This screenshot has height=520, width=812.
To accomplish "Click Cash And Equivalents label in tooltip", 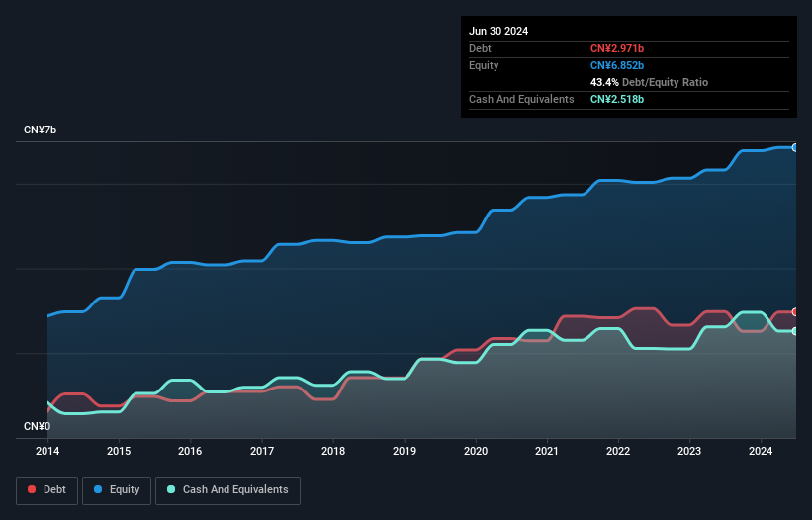I will [x=521, y=99].
